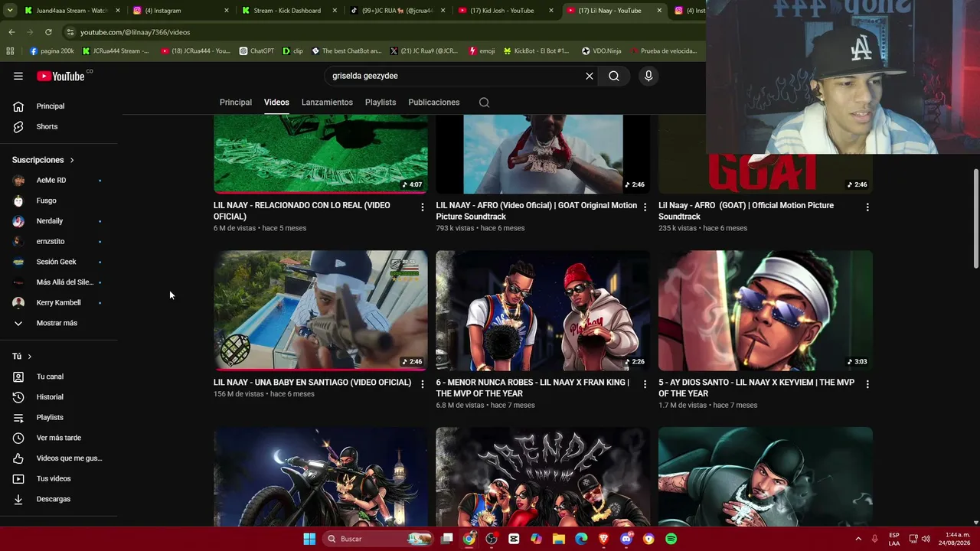Open options for Una Baby En Santiago video
This screenshot has width=980, height=551.
pyautogui.click(x=422, y=383)
